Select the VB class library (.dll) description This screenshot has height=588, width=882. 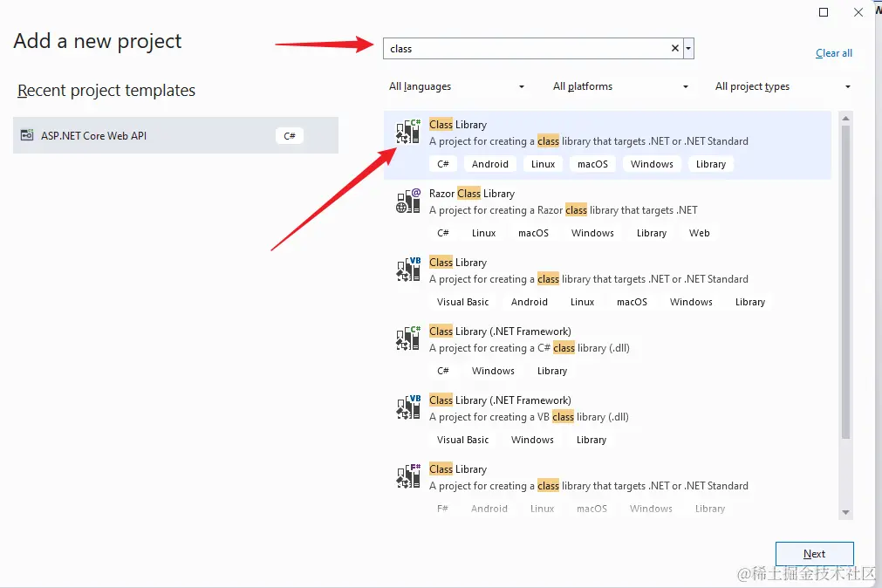click(529, 417)
